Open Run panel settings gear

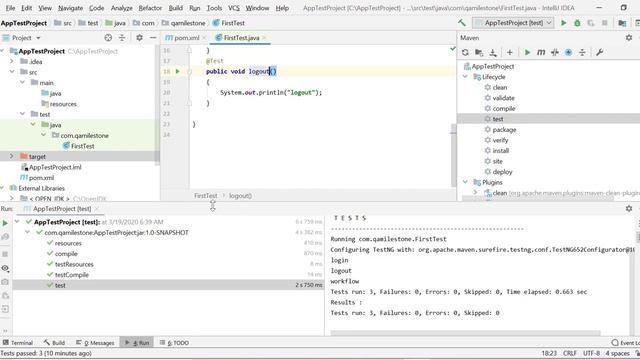click(629, 209)
